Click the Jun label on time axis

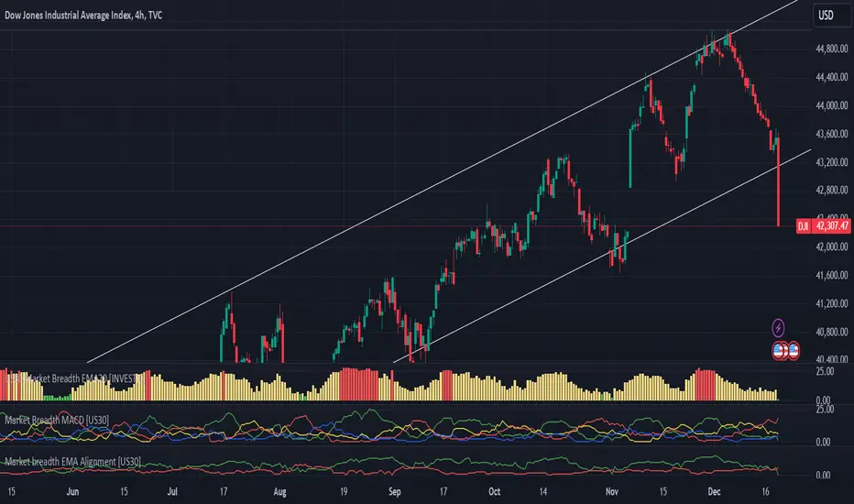point(72,491)
